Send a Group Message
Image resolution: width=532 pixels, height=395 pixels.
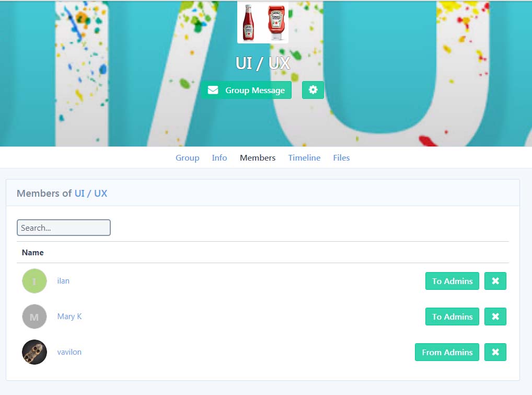[246, 90]
